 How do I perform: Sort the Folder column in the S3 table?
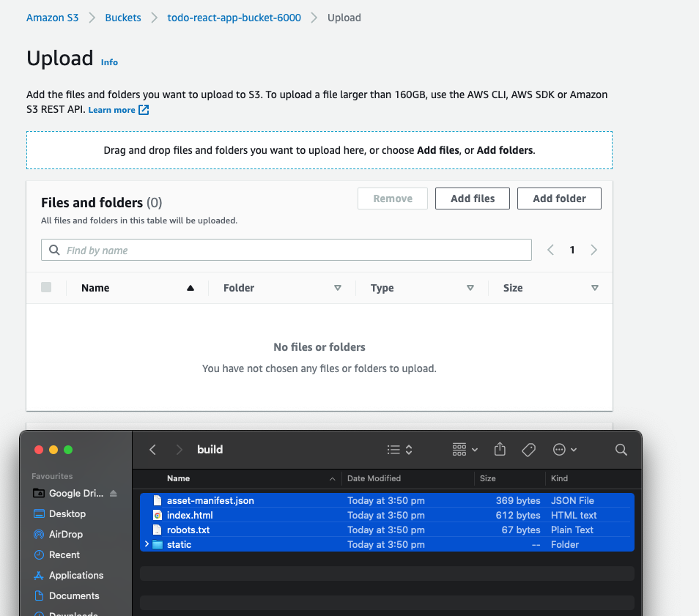pyautogui.click(x=338, y=288)
